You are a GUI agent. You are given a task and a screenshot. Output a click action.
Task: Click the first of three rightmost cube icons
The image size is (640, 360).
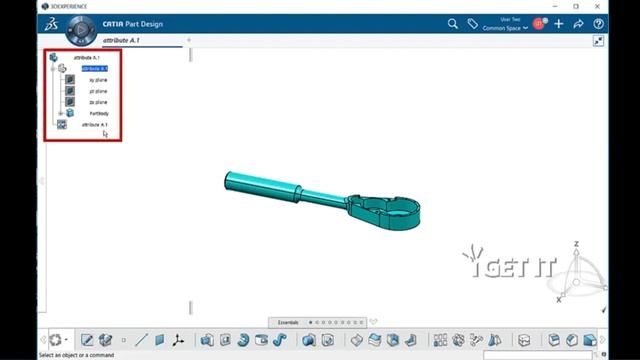click(x=553, y=340)
